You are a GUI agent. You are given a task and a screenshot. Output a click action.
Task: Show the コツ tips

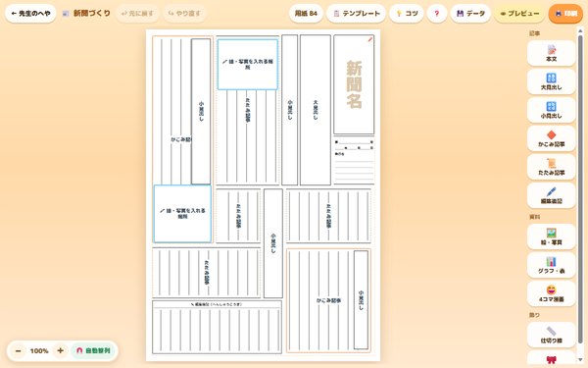click(x=407, y=14)
